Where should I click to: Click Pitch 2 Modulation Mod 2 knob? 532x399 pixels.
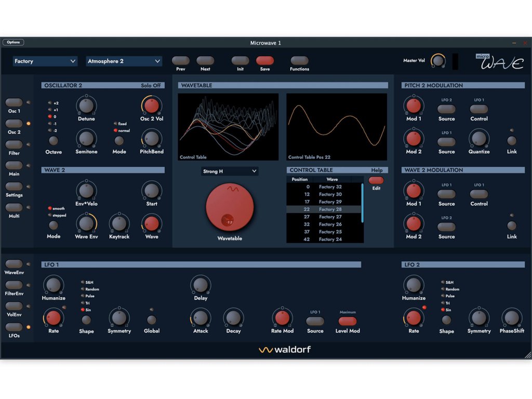pyautogui.click(x=413, y=138)
